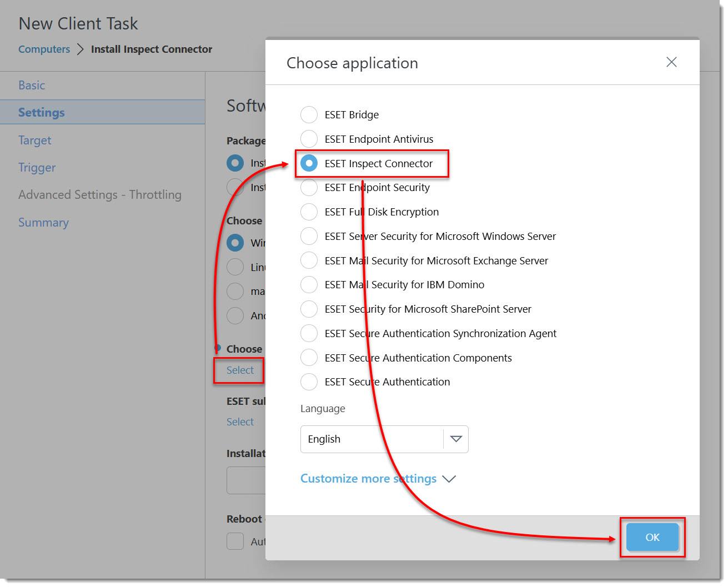Screen dimensions: 728x587
Task: Tick the checkbox under the Reboot heading
Action: point(235,541)
